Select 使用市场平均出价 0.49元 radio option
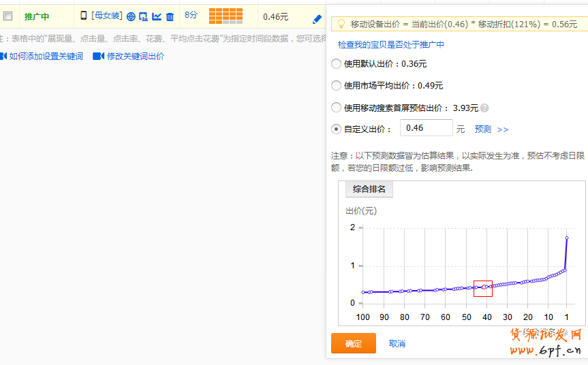Screen dimensions: 588x365 click(x=336, y=86)
